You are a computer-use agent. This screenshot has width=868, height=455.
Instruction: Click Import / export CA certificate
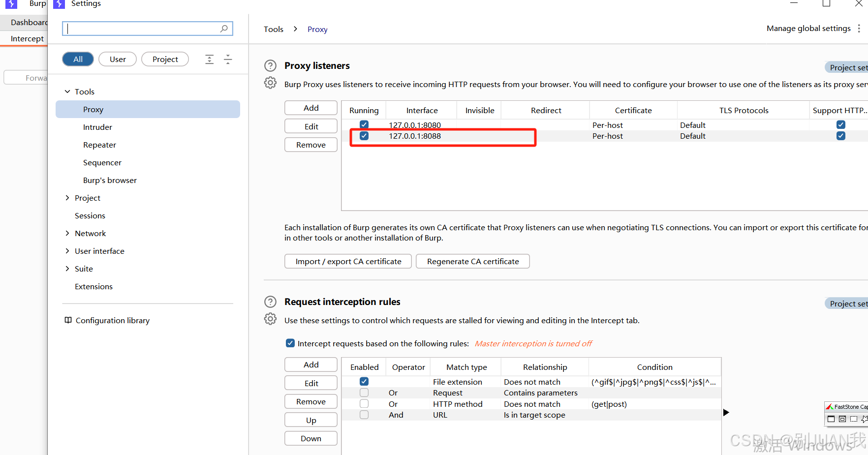point(348,261)
